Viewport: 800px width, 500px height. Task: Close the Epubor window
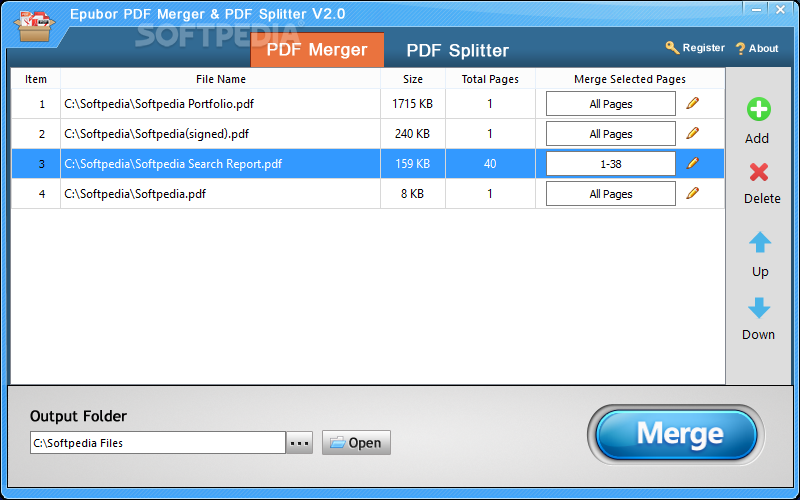coord(781,9)
